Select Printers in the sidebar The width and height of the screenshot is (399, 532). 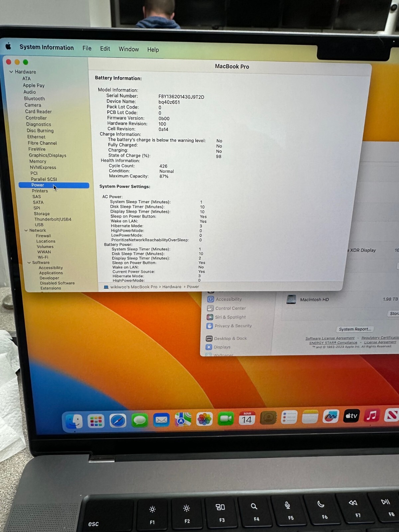pyautogui.click(x=40, y=191)
